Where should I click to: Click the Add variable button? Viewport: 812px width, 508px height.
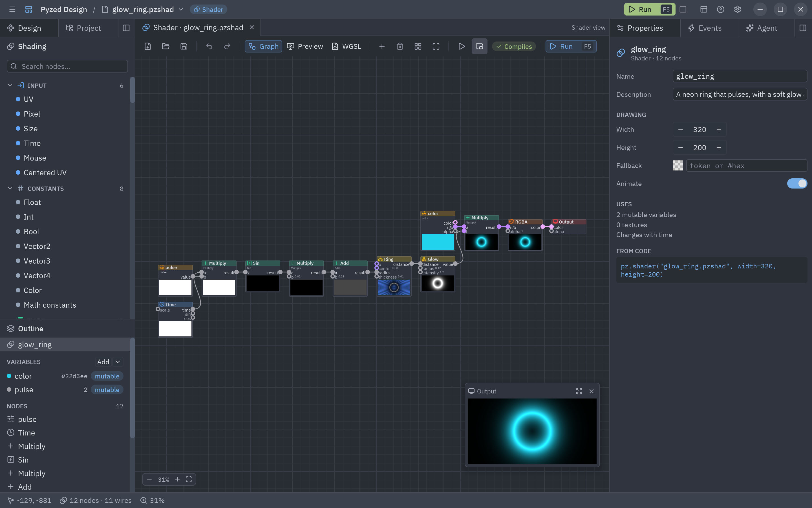[x=103, y=362]
